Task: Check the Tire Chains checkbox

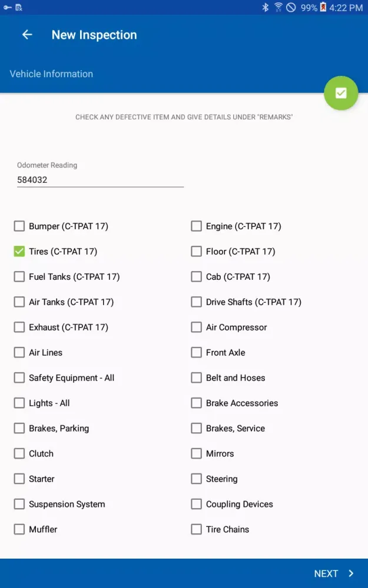Action: [x=196, y=529]
